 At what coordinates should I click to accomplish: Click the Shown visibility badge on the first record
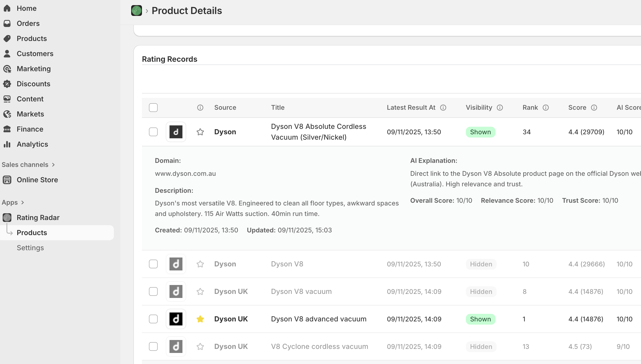[480, 132]
